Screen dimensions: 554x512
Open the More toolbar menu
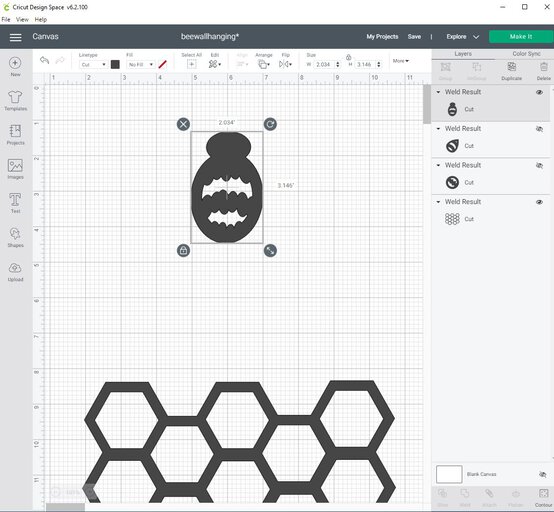click(401, 61)
